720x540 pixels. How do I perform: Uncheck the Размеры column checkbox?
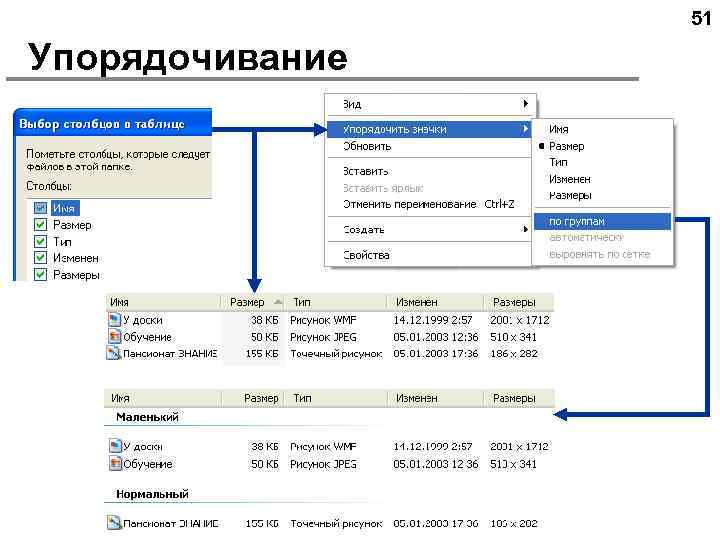pyautogui.click(x=40, y=274)
